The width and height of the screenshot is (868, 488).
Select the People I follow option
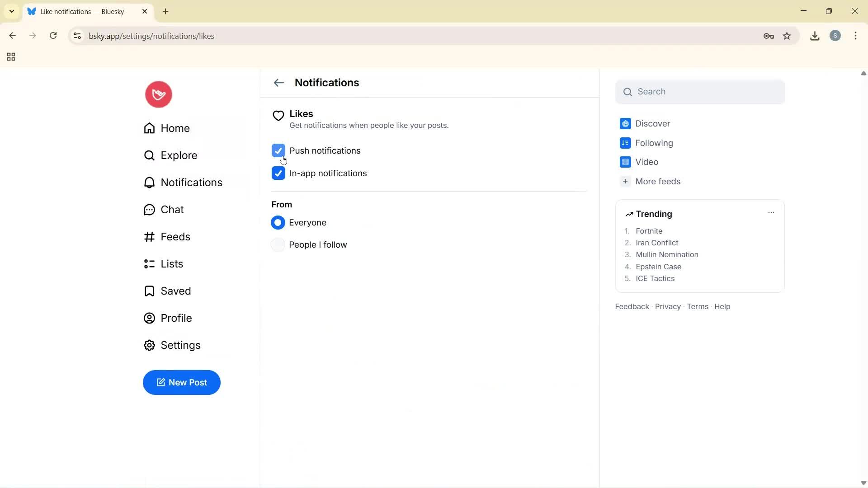click(x=278, y=244)
